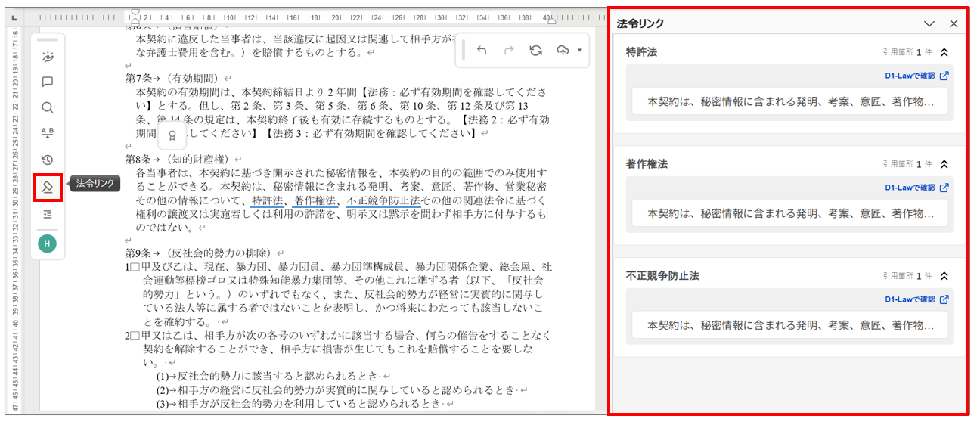Click the green H user avatar

[x=47, y=243]
